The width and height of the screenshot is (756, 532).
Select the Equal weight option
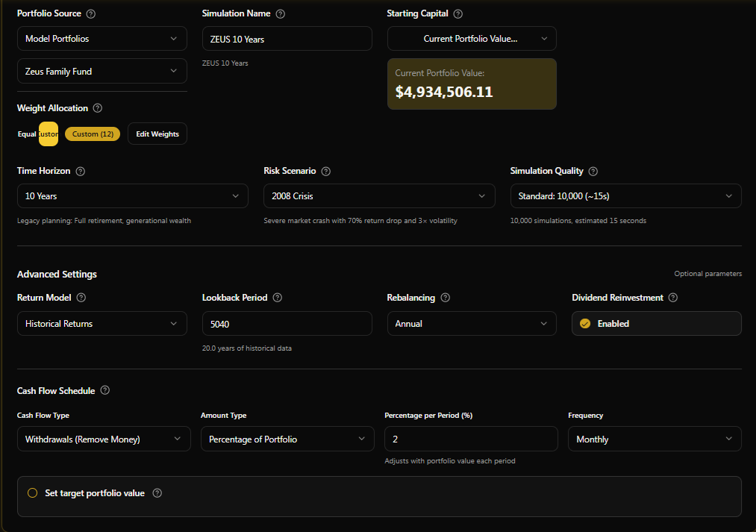(x=27, y=134)
